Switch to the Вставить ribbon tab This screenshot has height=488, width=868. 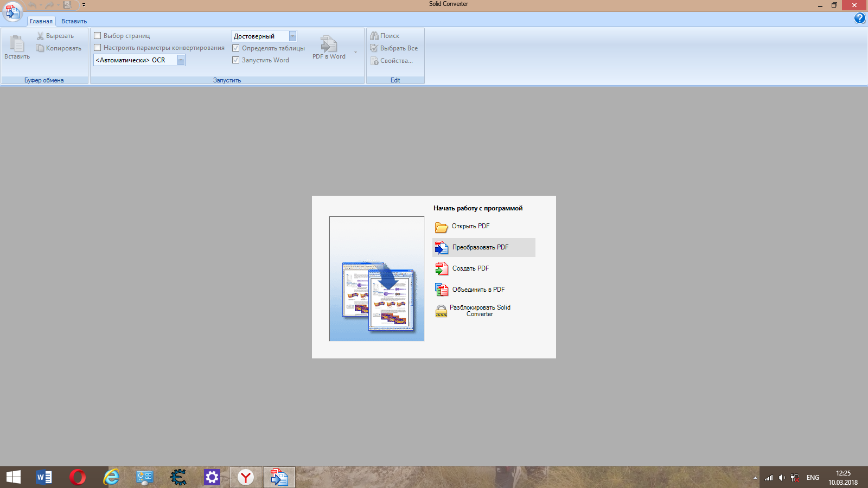[74, 21]
